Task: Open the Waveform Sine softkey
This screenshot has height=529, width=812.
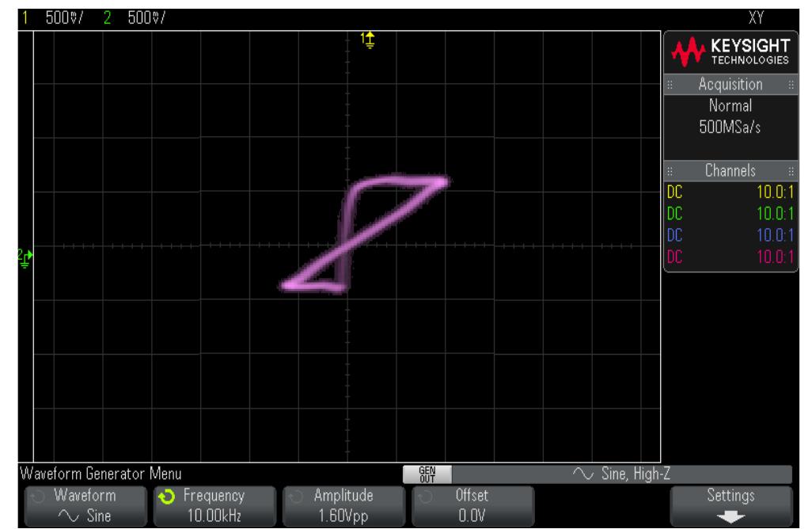Action: pyautogui.click(x=85, y=506)
